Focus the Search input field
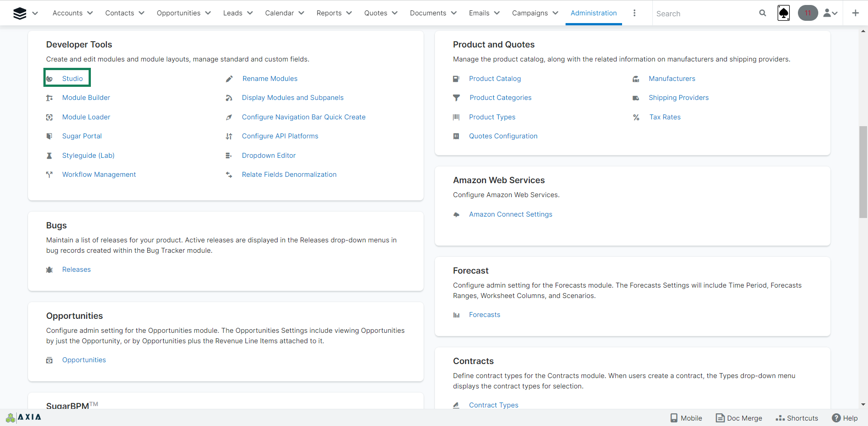The image size is (868, 426). pos(704,14)
